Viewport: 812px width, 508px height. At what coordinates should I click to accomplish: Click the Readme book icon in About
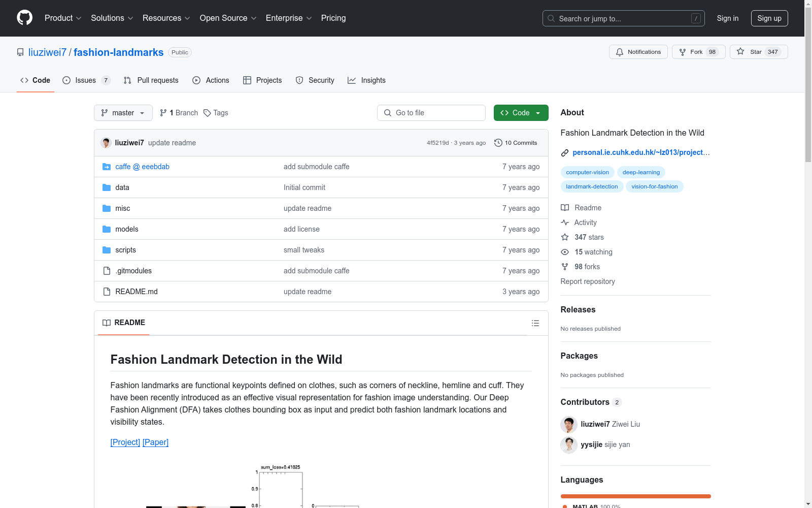[565, 208]
